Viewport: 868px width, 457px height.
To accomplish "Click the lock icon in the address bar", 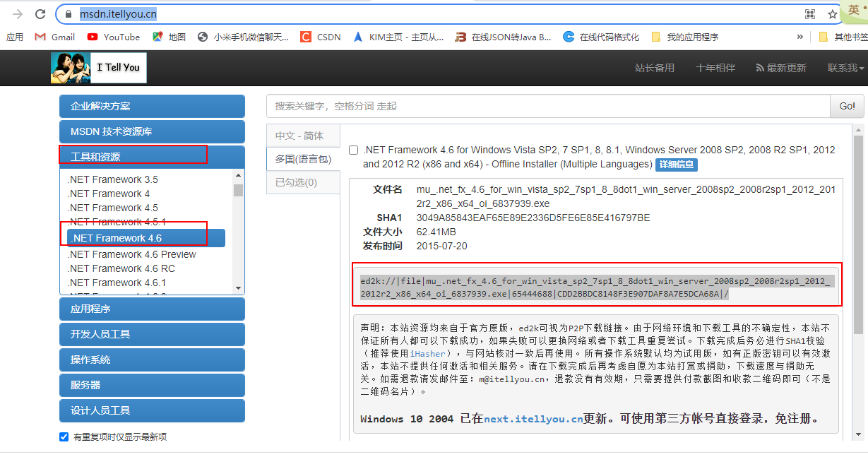I will 69,14.
